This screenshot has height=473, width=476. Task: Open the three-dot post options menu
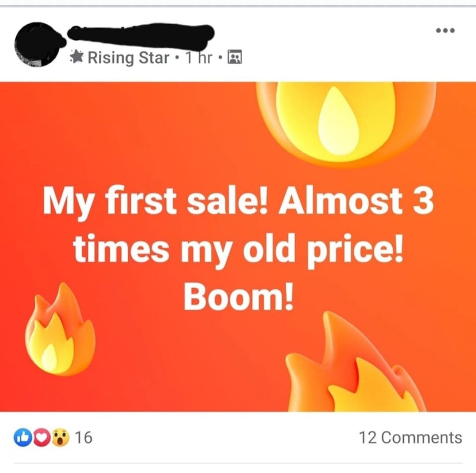pyautogui.click(x=445, y=30)
